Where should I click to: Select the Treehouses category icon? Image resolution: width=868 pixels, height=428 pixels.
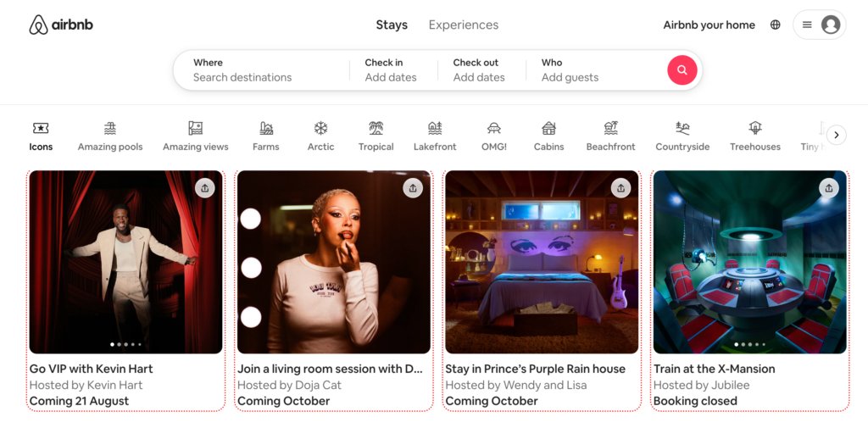[754, 129]
